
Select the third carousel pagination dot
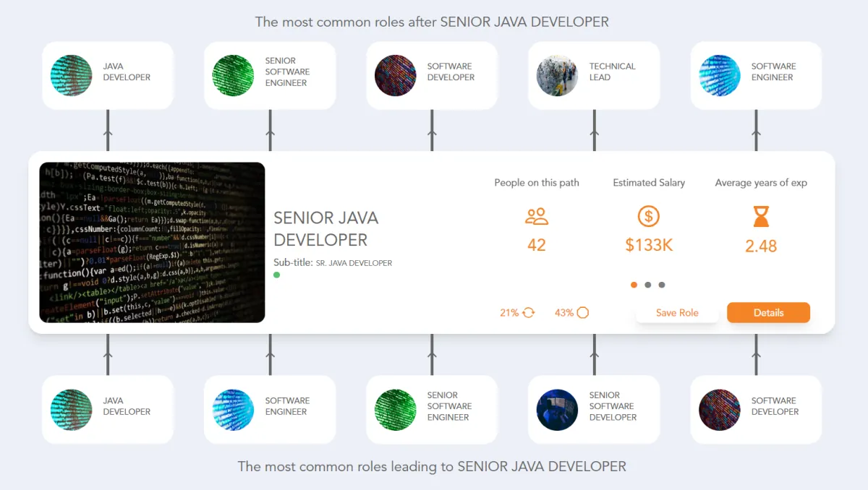click(662, 285)
